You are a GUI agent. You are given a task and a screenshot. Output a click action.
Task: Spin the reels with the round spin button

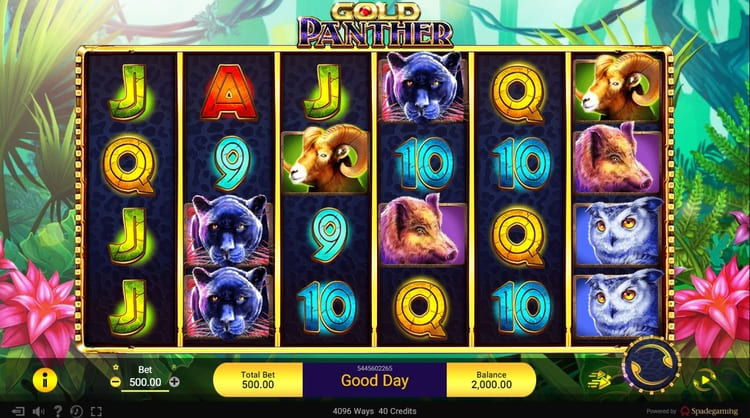(651, 365)
